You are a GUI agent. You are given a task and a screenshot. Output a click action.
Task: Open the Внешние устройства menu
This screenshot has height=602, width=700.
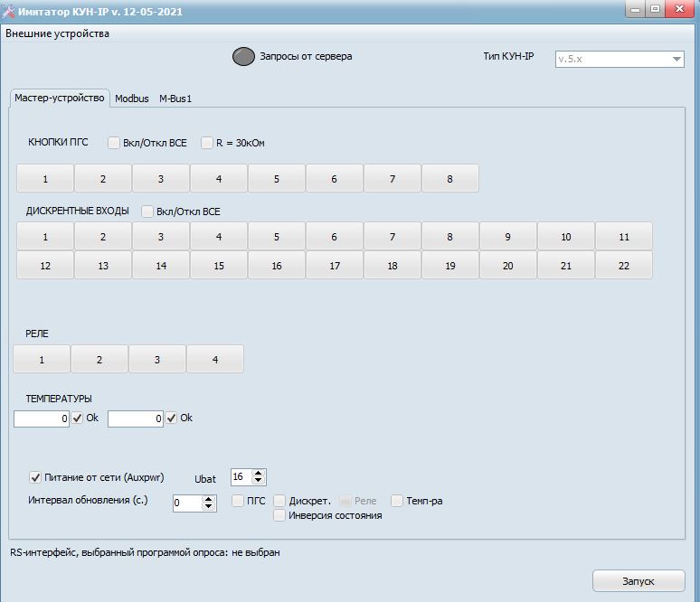tap(57, 33)
